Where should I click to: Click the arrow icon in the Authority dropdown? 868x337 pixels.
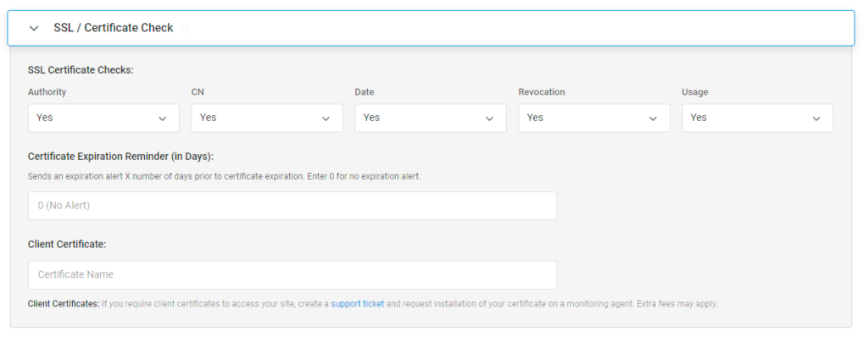click(163, 119)
